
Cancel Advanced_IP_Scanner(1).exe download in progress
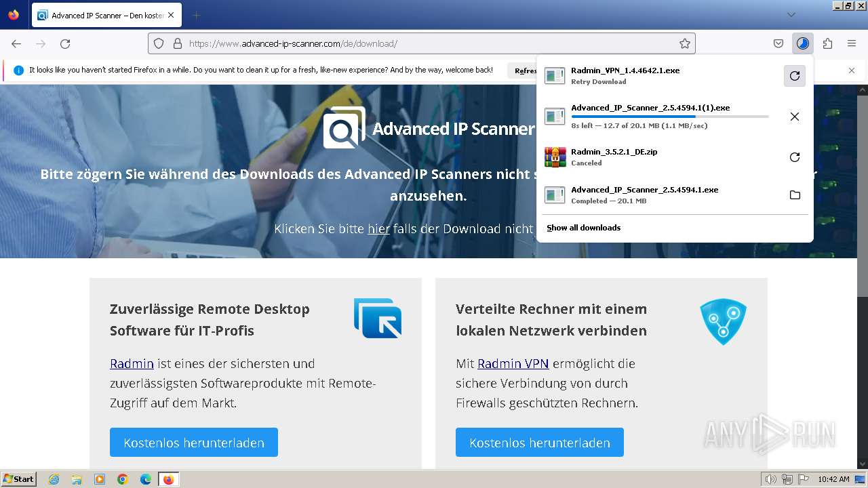click(x=795, y=117)
